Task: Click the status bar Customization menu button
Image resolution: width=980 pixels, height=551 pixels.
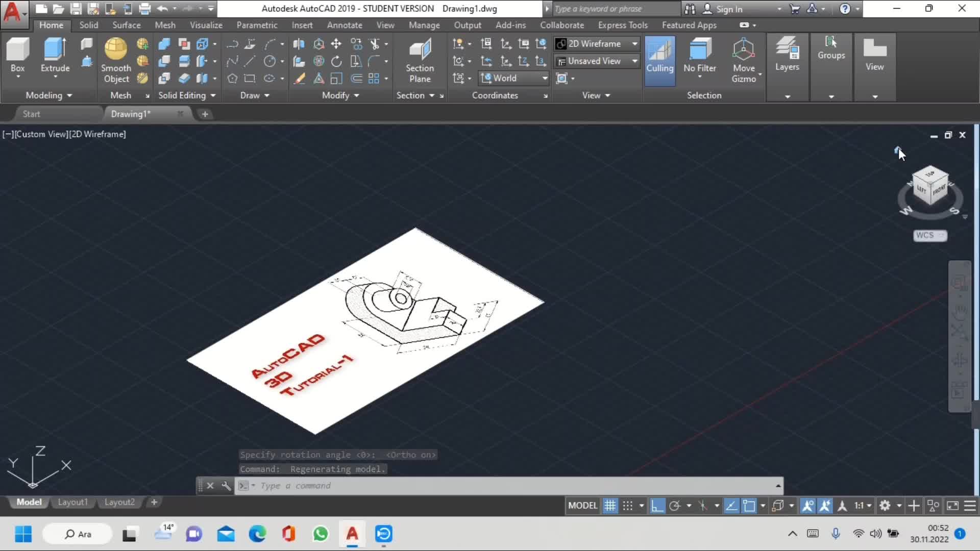Action: pyautogui.click(x=970, y=506)
